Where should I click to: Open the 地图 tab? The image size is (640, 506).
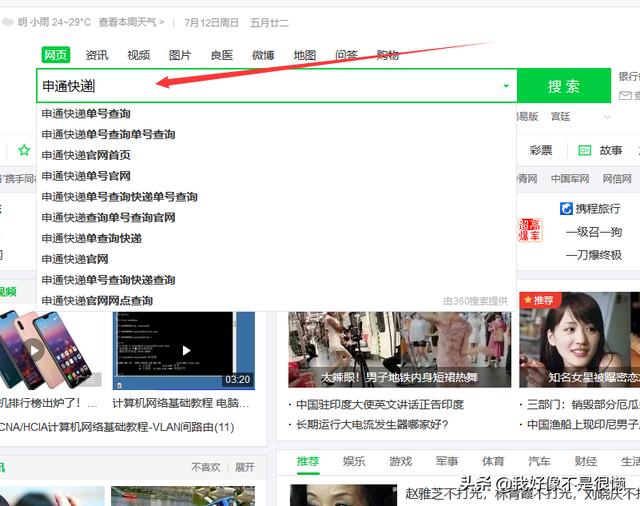tap(305, 55)
